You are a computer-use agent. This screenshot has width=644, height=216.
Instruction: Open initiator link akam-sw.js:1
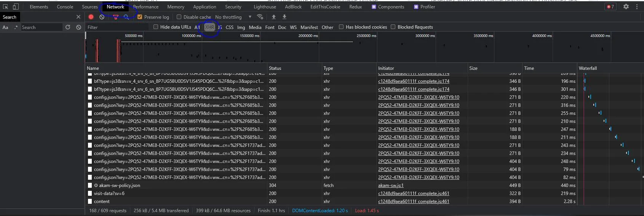coord(391,185)
